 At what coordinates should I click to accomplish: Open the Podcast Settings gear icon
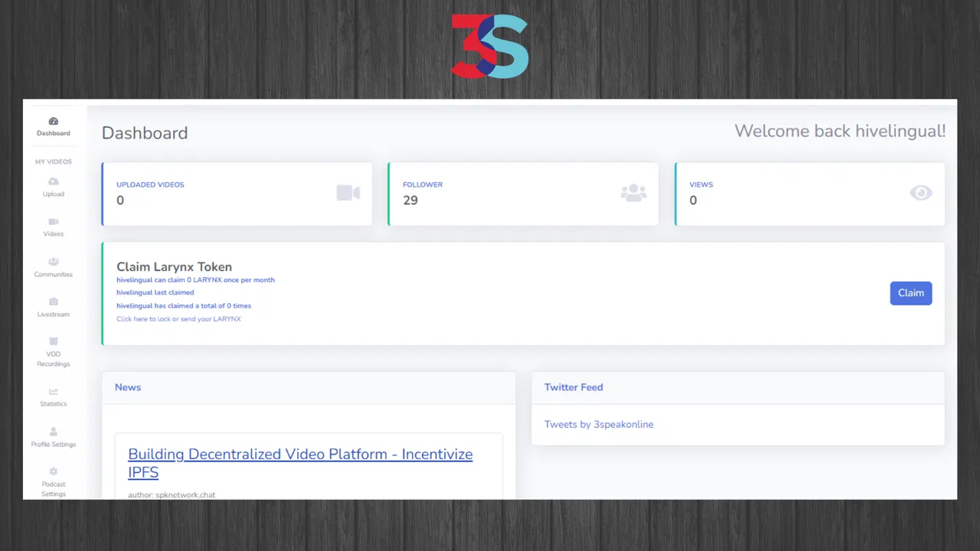pos(54,471)
